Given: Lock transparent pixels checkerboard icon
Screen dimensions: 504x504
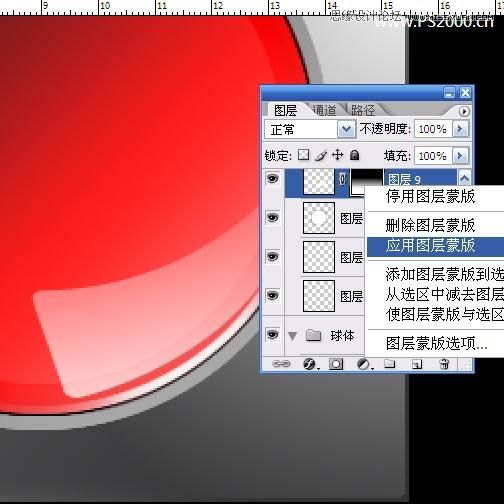Looking at the screenshot, I should [x=303, y=155].
